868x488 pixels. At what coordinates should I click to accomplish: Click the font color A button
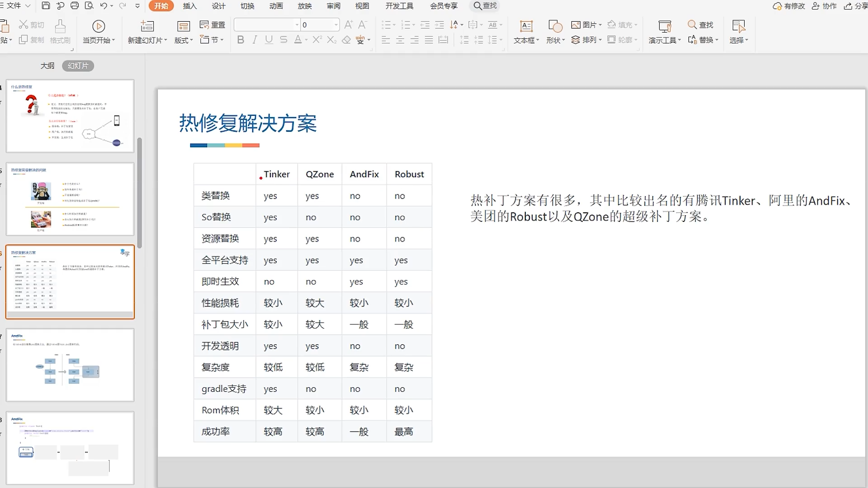click(x=297, y=40)
